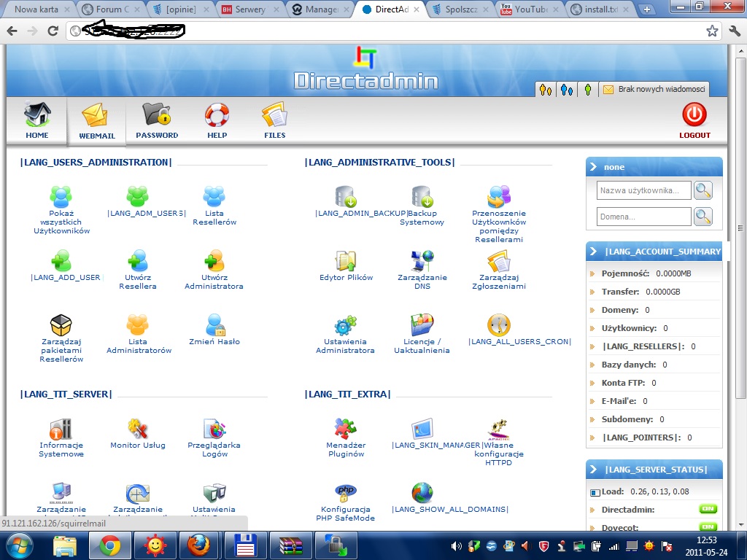
Task: Open Utwórz Resellera icon
Action: click(x=138, y=260)
